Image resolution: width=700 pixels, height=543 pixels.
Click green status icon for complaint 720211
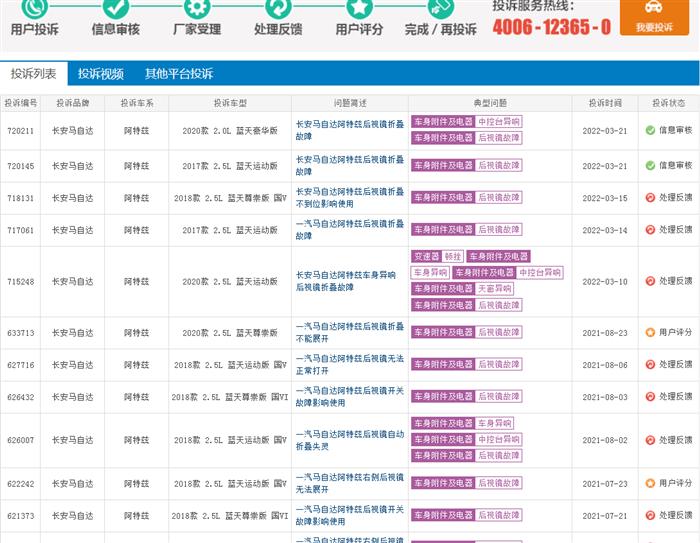coord(650,130)
